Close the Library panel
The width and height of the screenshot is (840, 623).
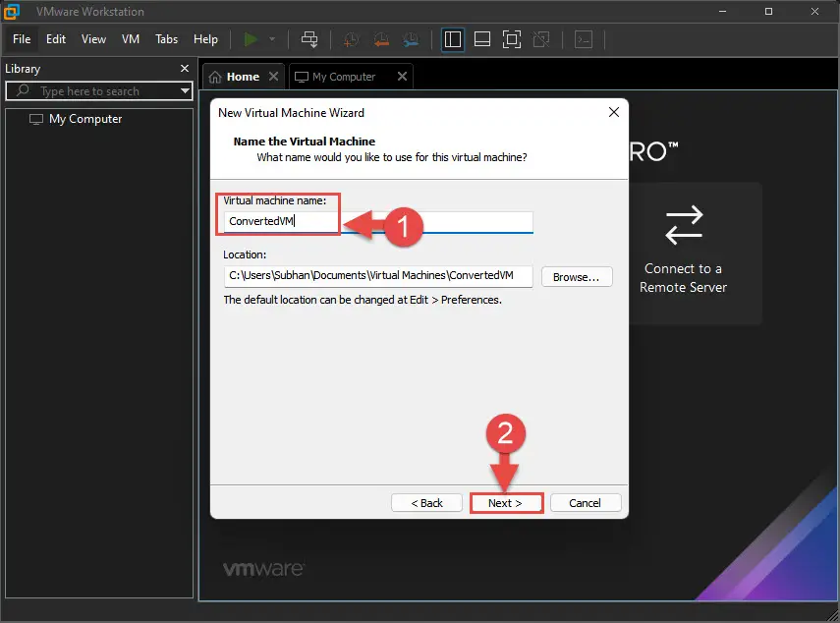tap(185, 68)
